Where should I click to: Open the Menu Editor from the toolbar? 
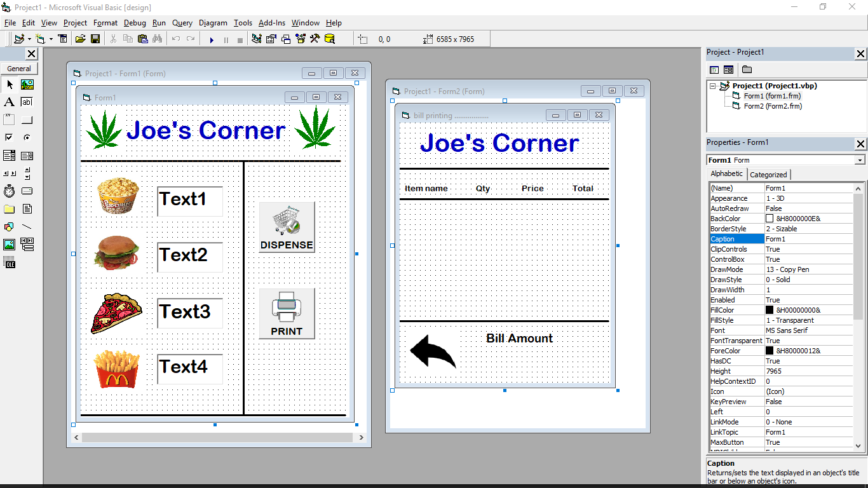pyautogui.click(x=63, y=39)
